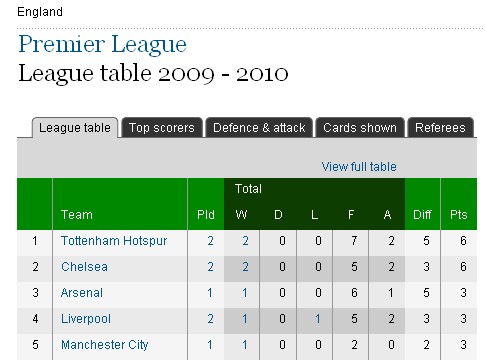
Task: Open the Premier League heading link
Action: tap(102, 45)
